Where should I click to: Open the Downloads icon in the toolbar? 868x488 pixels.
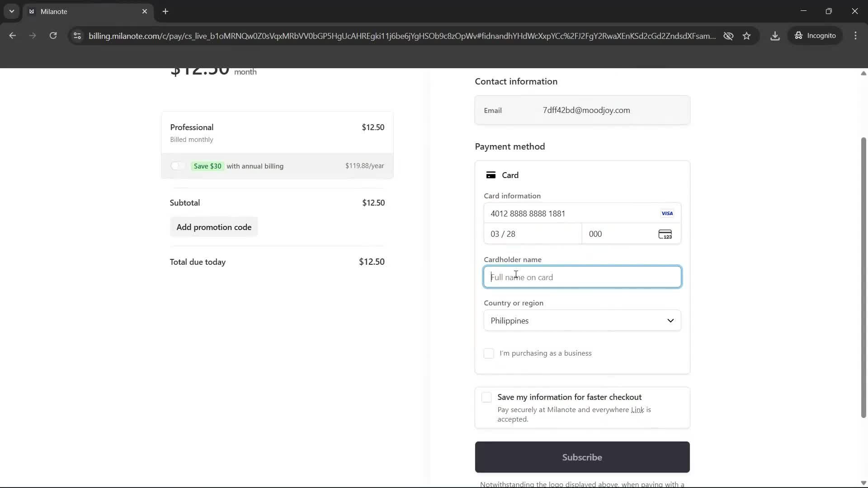775,36
